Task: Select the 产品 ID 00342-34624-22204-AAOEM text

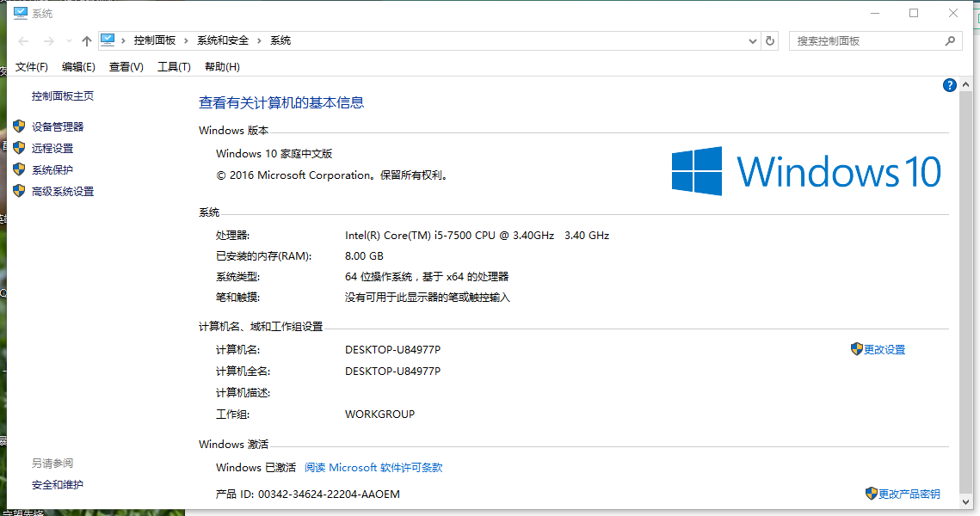Action: (x=307, y=494)
